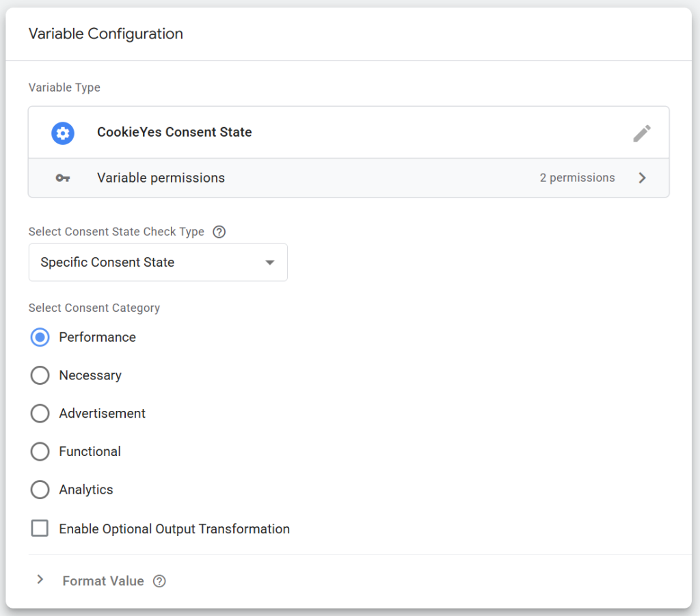
Task: Click the 2 permissions text
Action: 577,178
